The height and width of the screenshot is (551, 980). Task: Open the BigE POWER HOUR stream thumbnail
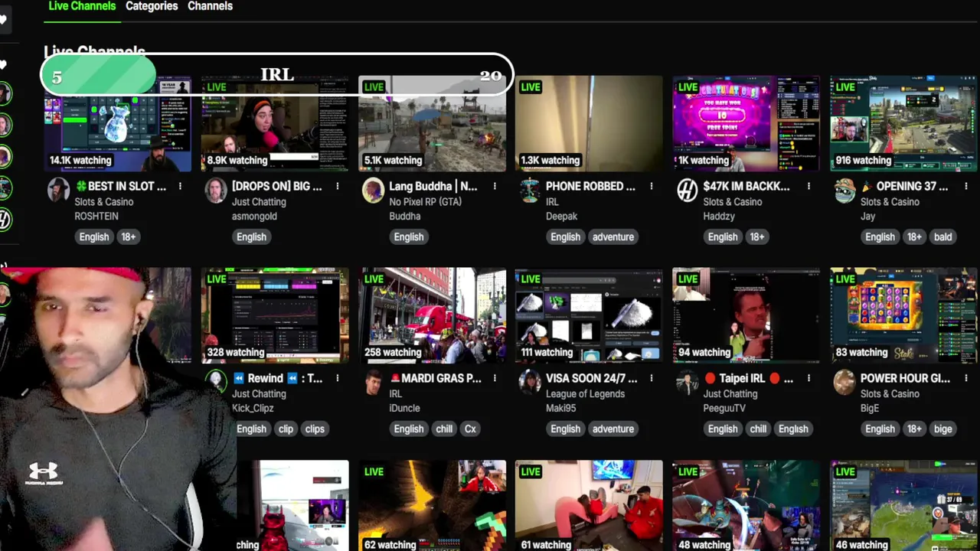(x=903, y=315)
